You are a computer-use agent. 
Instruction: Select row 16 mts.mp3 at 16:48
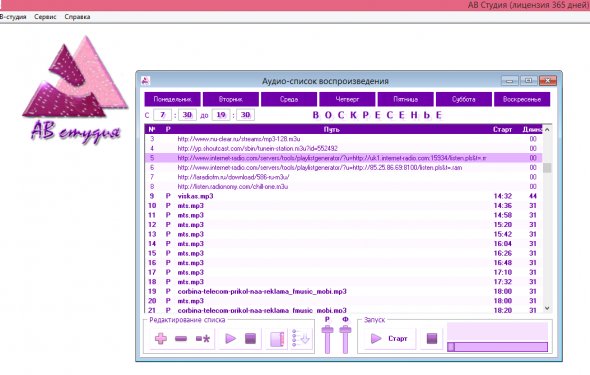point(343,263)
